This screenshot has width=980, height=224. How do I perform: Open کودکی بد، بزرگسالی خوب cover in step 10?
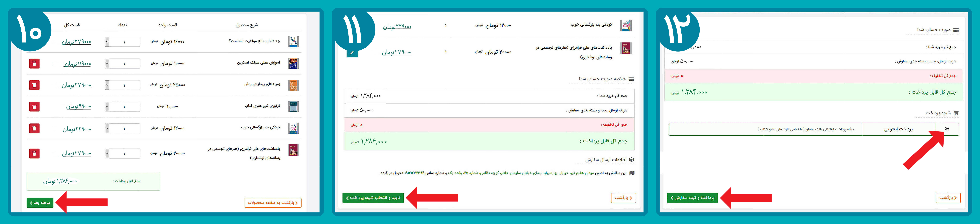point(293,128)
